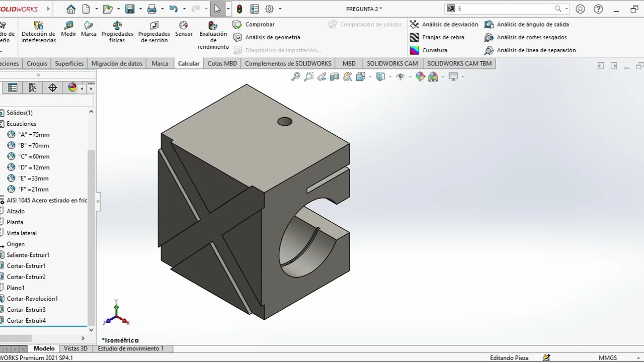Open the Help question mark icon
Screen dimensions: 644x362
pyautogui.click(x=598, y=9)
